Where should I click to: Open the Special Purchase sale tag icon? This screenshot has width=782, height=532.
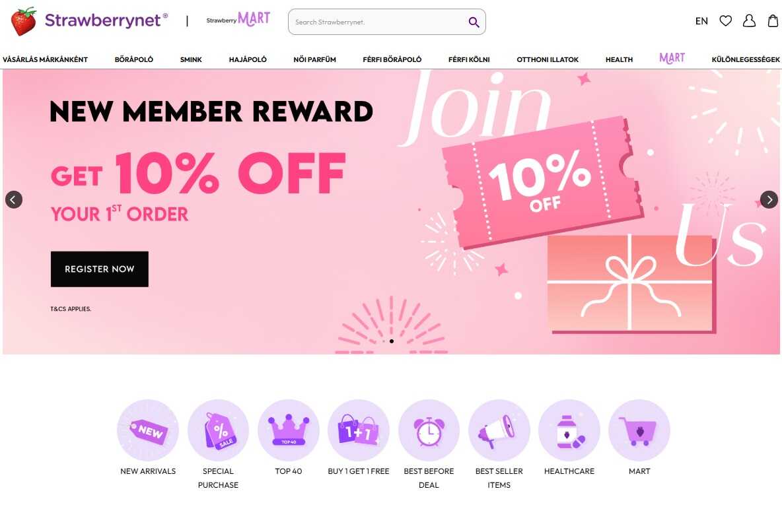218,430
